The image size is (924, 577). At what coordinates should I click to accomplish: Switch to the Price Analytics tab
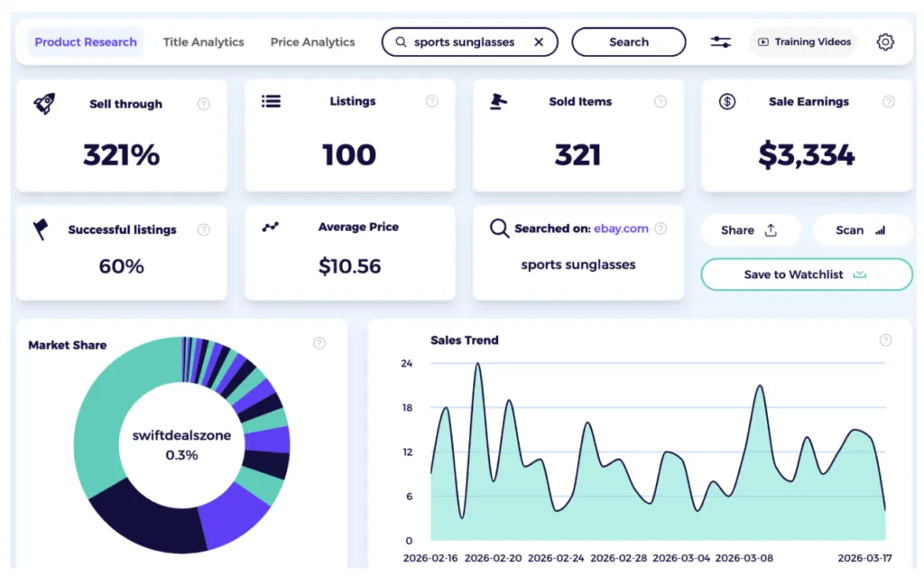312,42
